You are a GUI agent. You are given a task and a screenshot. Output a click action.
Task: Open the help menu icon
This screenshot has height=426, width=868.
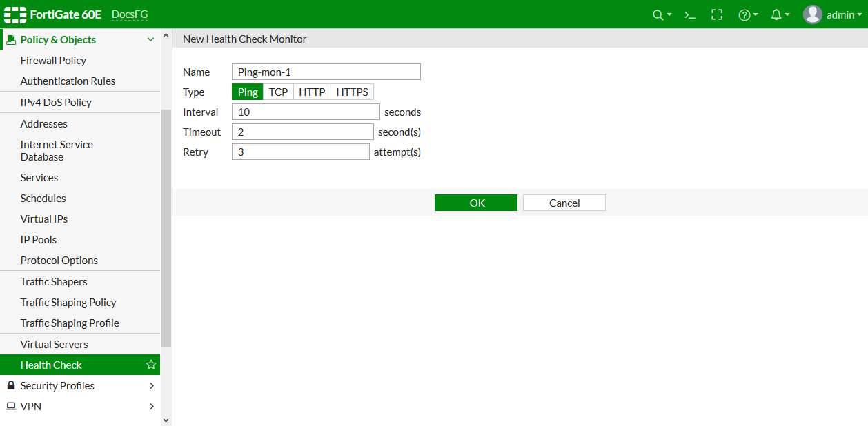point(744,14)
